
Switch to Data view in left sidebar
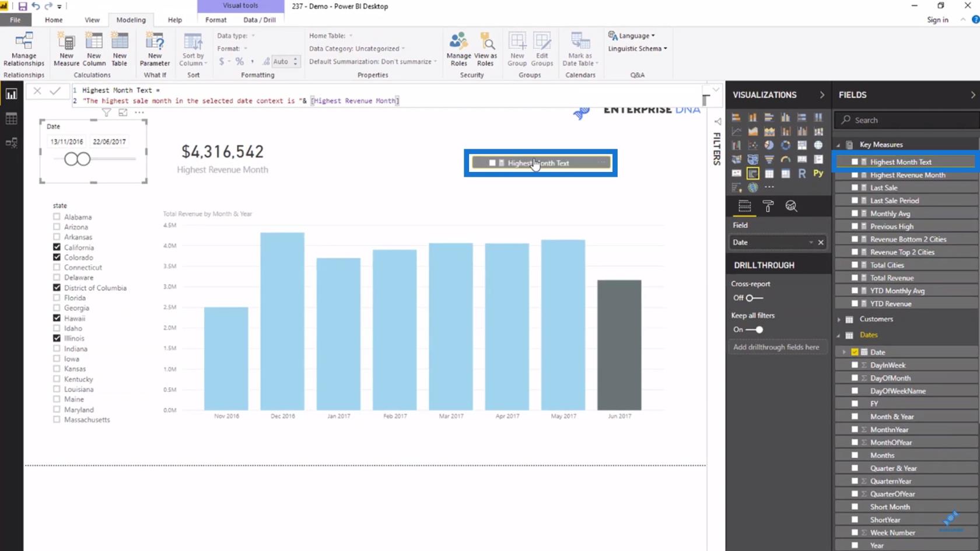[11, 119]
